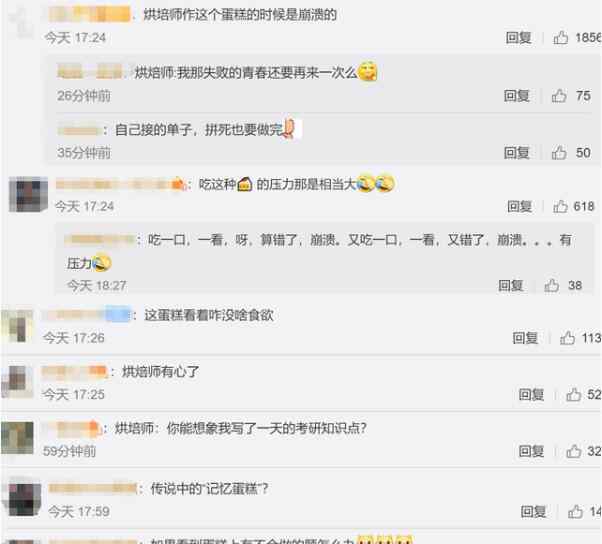The height and width of the screenshot is (544, 602).
Task: Like the 传说中的记忆蛋糕 comment
Action: click(575, 511)
